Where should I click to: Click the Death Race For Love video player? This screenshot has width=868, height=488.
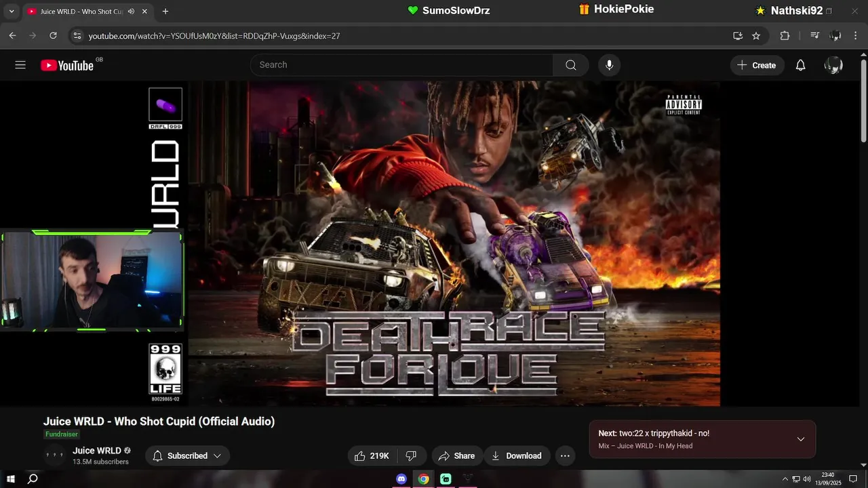pyautogui.click(x=434, y=243)
